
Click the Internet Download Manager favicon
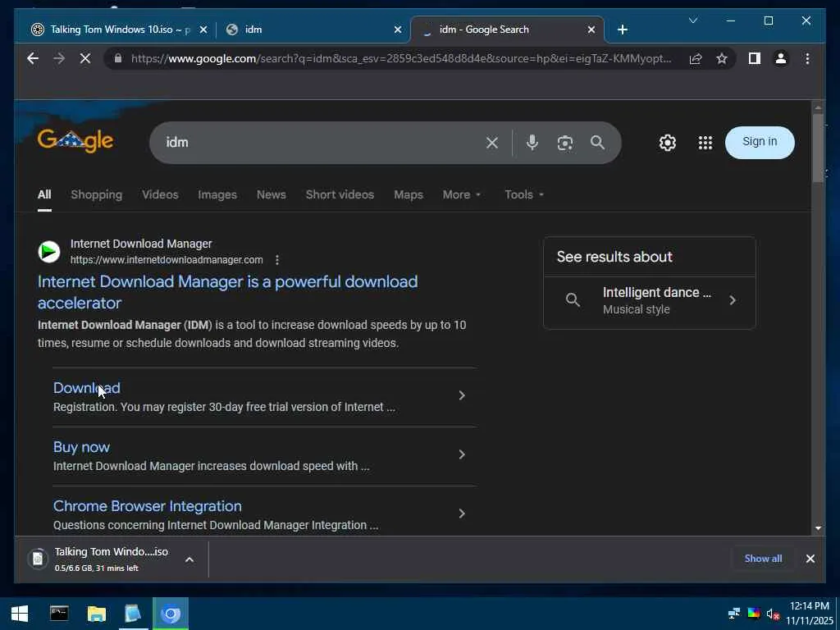48,251
